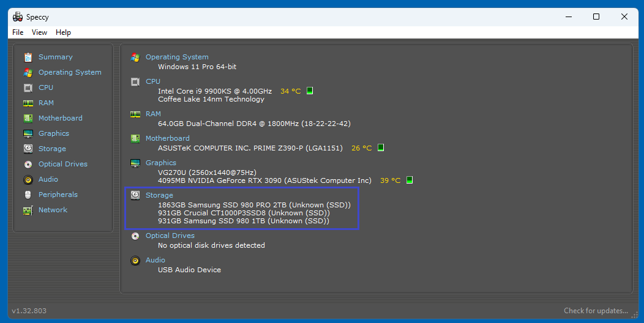Click the Windows flag icon in main summary panel
Screen dimensions: 644x323
(x=135, y=58)
